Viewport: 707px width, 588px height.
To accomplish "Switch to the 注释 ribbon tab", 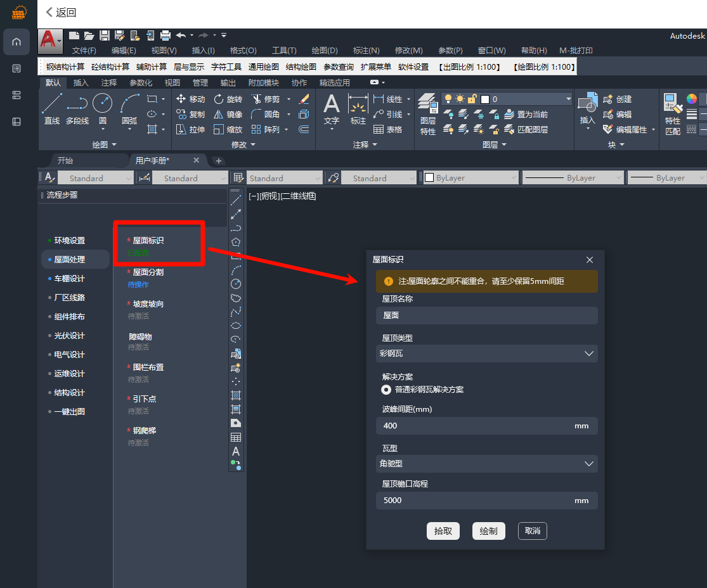I will [109, 82].
